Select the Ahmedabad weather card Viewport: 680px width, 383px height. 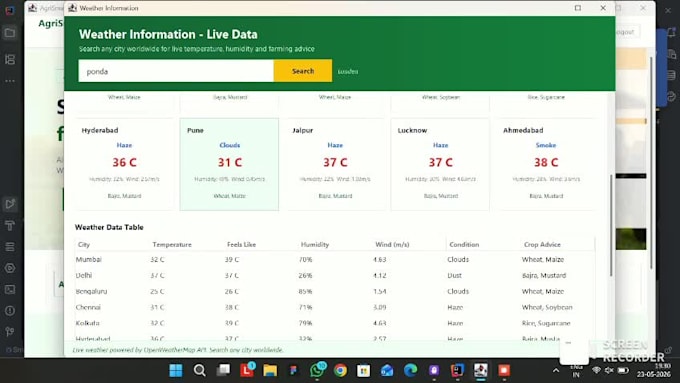coord(546,164)
